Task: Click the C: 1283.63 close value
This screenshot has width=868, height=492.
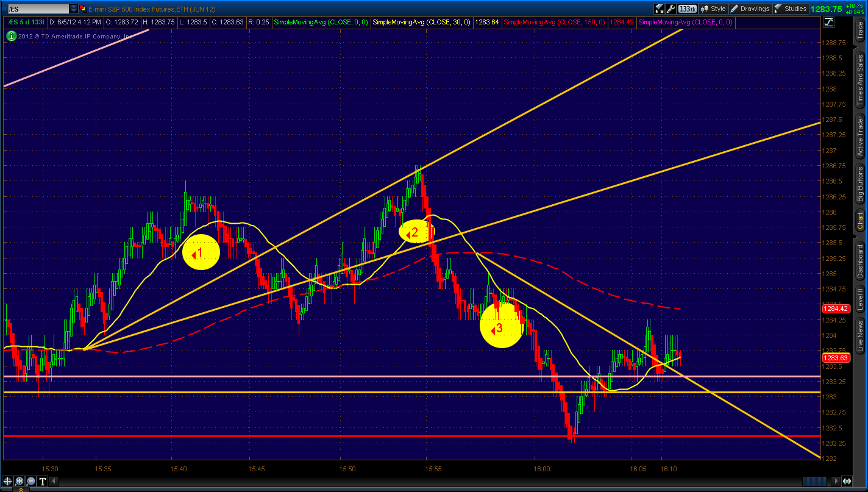Action: coord(227,23)
